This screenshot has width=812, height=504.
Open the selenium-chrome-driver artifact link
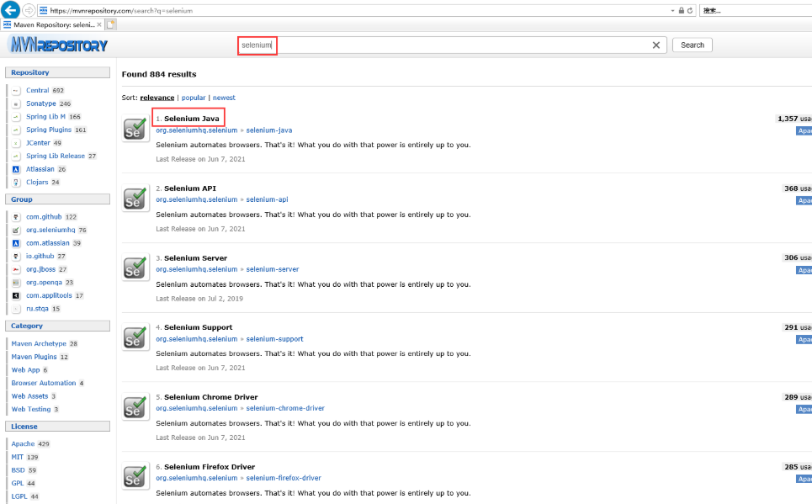(285, 408)
